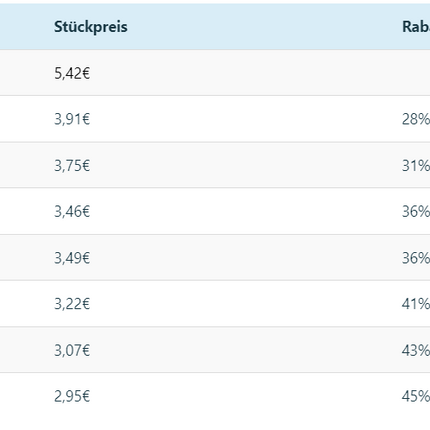430x430 pixels.
Task: Click the 36% discount beside 3,46€
Action: tap(416, 211)
